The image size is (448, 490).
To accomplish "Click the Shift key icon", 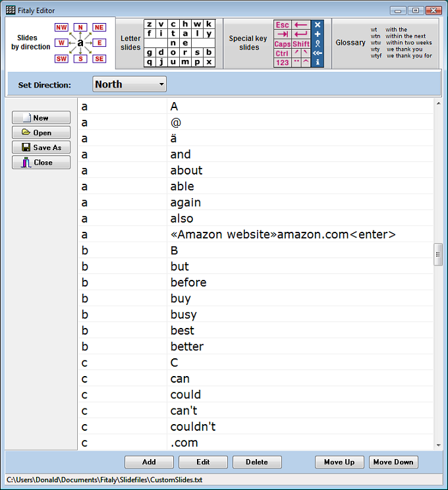I will click(301, 44).
